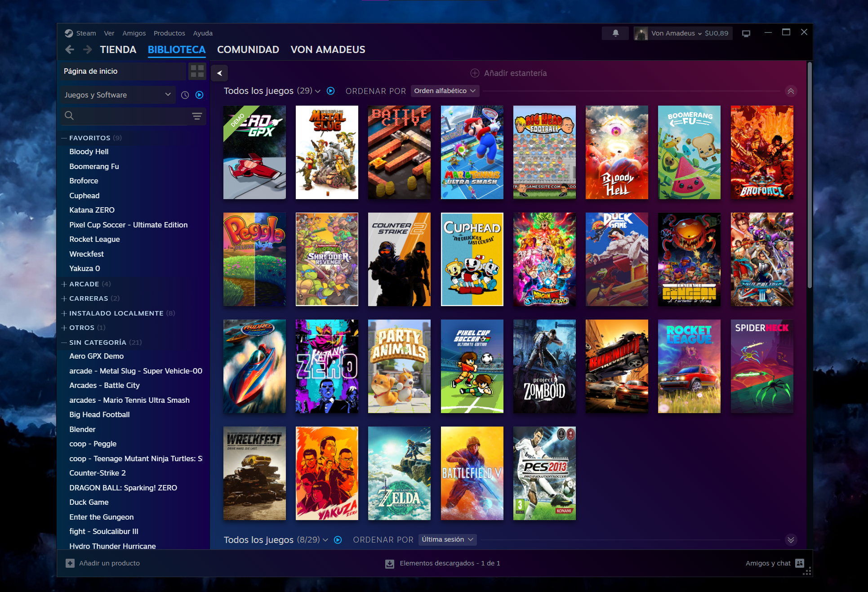
Task: Switch to collections grid view icon
Action: point(197,71)
